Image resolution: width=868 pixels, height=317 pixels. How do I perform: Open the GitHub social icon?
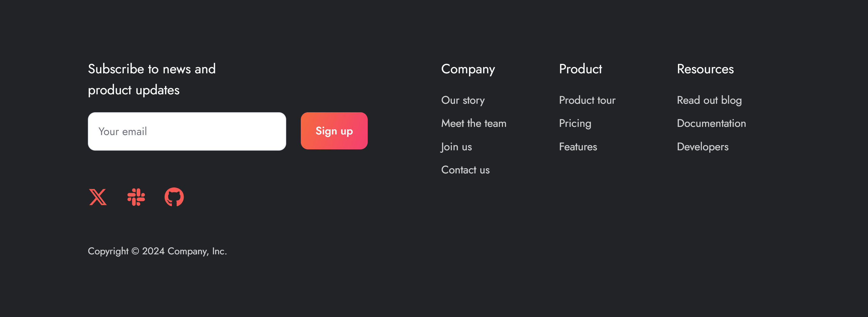174,197
